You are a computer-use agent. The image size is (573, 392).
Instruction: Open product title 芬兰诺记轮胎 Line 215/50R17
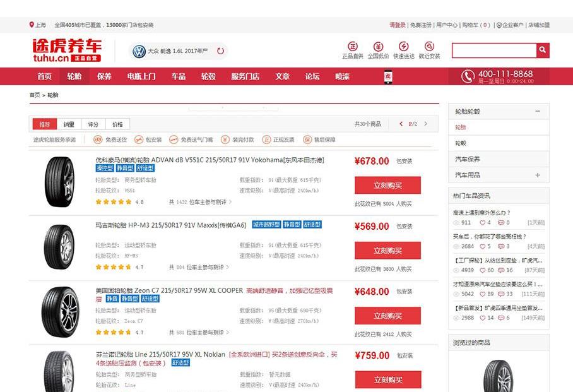(x=160, y=354)
